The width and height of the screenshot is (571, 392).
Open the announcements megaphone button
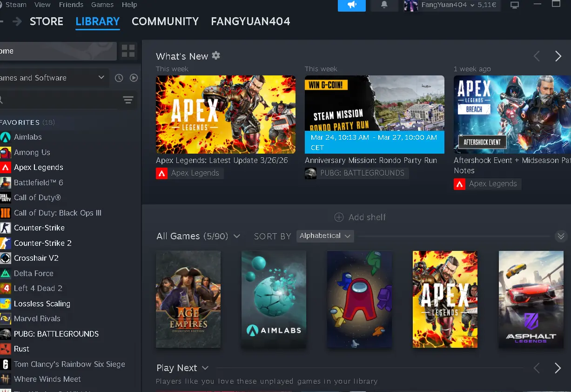pyautogui.click(x=352, y=5)
